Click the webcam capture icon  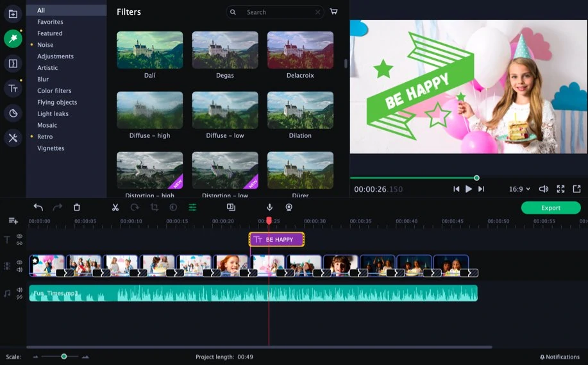point(289,207)
